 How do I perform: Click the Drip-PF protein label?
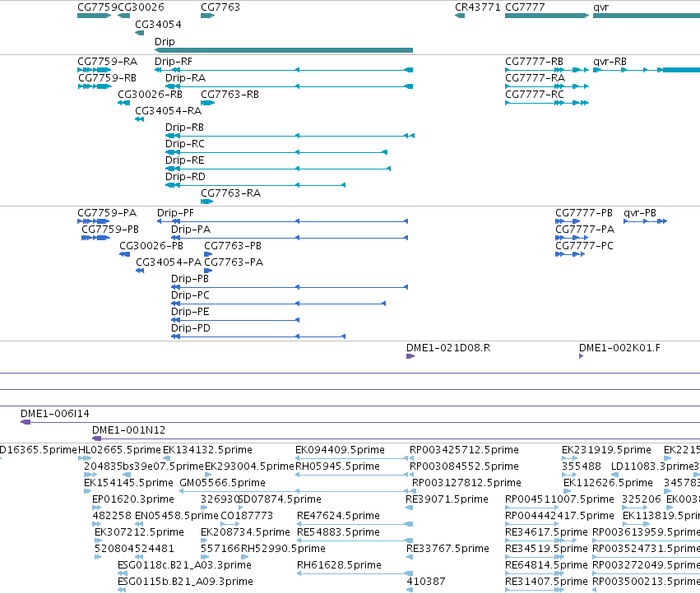(175, 213)
